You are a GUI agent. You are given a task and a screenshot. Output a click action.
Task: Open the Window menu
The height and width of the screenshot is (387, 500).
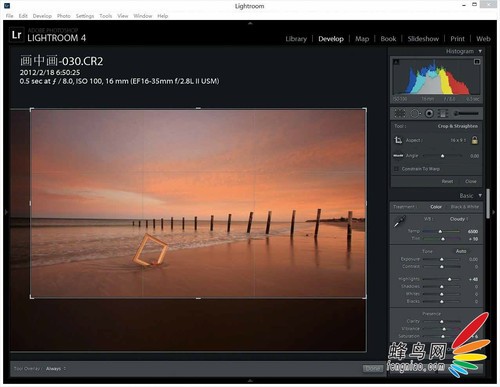point(143,16)
